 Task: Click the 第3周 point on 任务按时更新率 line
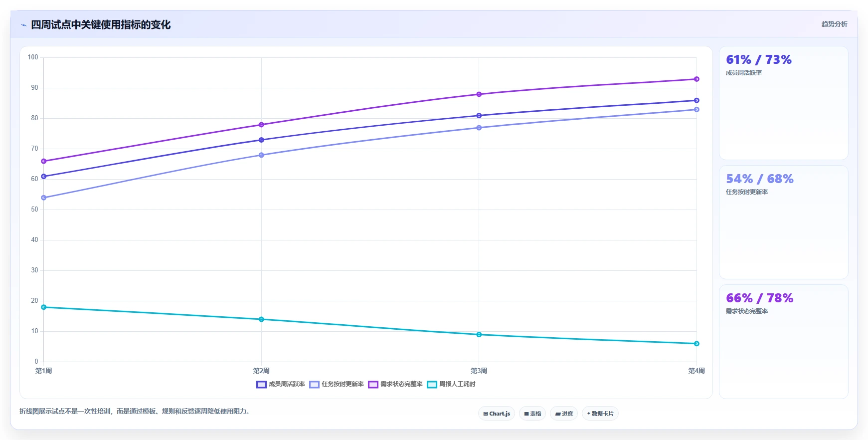click(479, 128)
